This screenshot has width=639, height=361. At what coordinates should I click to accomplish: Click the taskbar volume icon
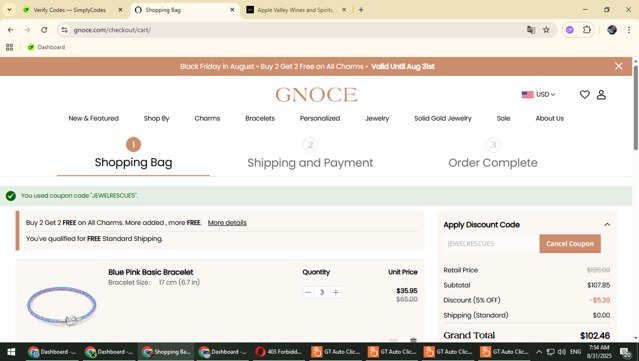[562, 352]
